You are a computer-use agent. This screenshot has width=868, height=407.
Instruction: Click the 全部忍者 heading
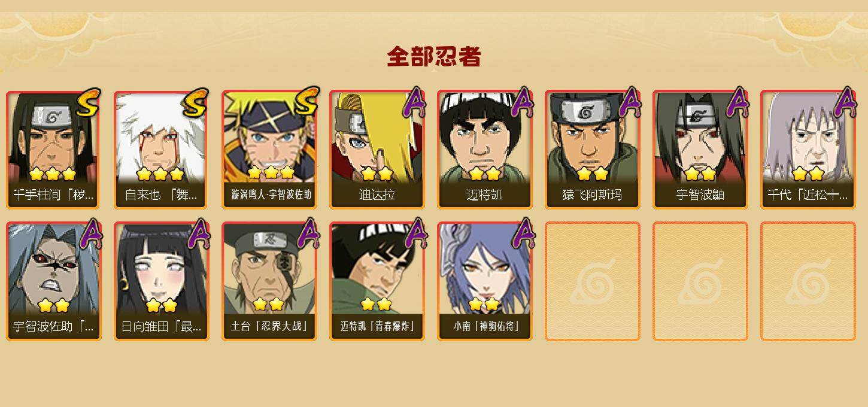pyautogui.click(x=434, y=57)
